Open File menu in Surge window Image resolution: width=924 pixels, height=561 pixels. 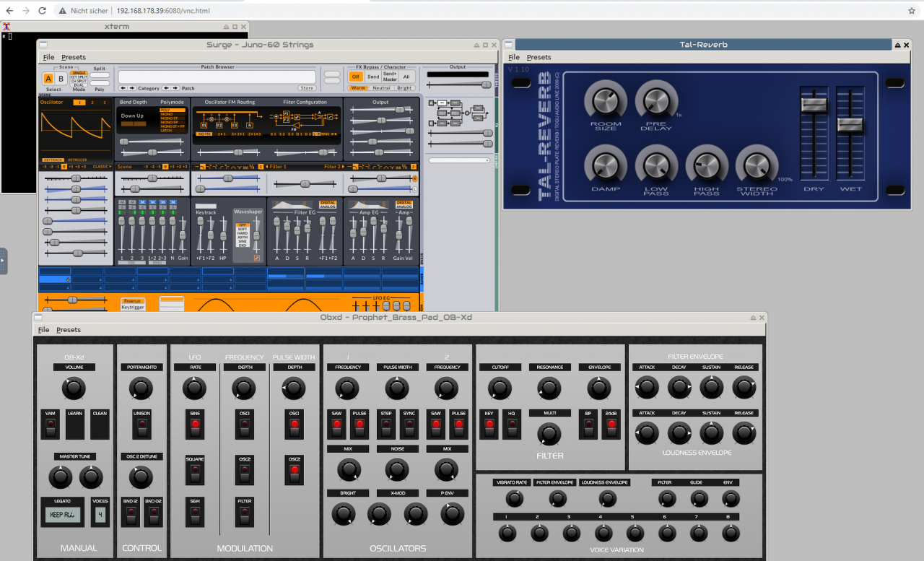48,57
